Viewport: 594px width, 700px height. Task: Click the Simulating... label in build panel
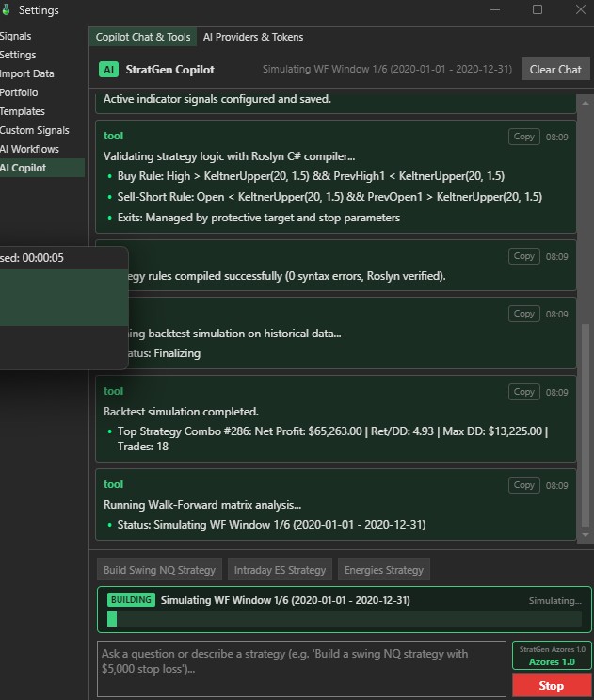pos(554,601)
